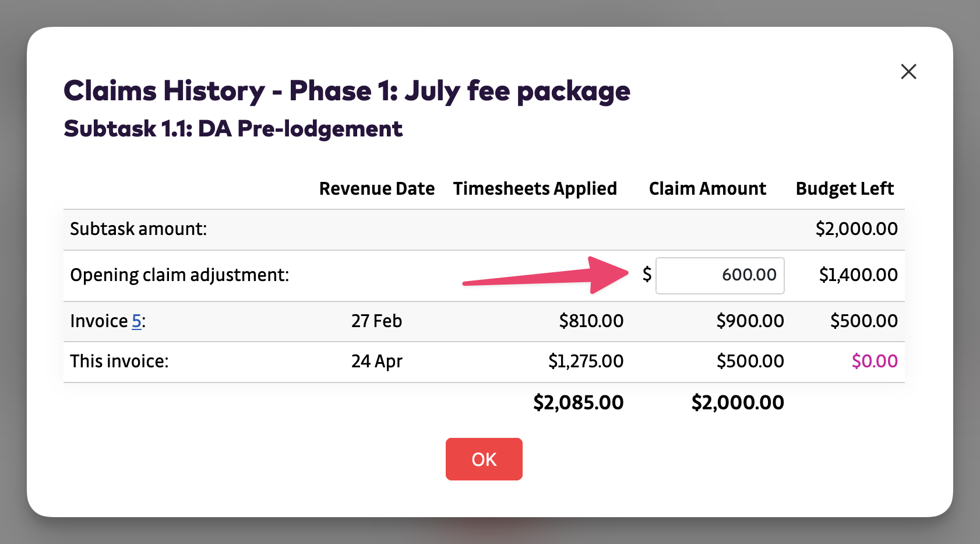Click the Revenue Date column header
The height and width of the screenshot is (544, 980).
376,188
